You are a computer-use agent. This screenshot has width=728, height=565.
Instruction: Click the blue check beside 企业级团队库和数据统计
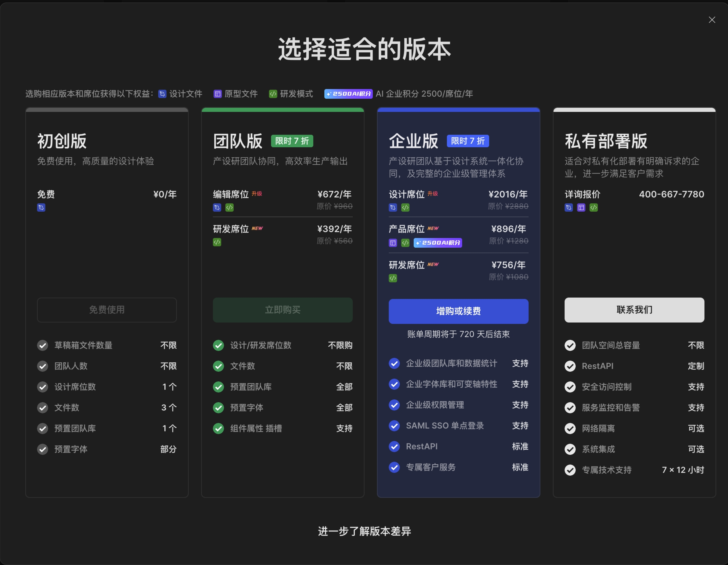(x=394, y=363)
